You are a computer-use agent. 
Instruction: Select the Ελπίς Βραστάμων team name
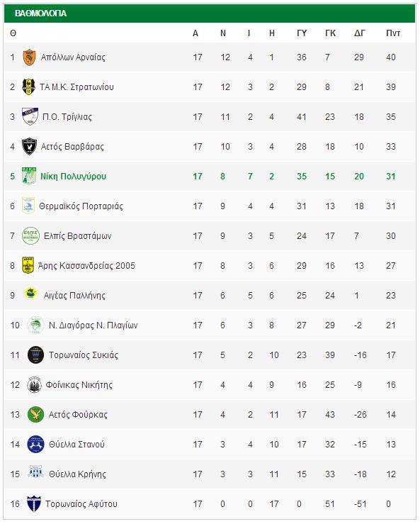tap(78, 236)
